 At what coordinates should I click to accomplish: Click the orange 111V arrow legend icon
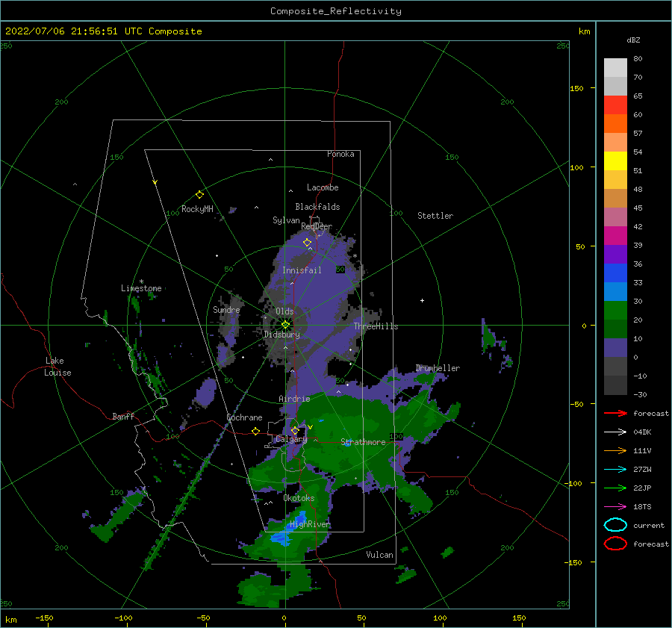[615, 450]
